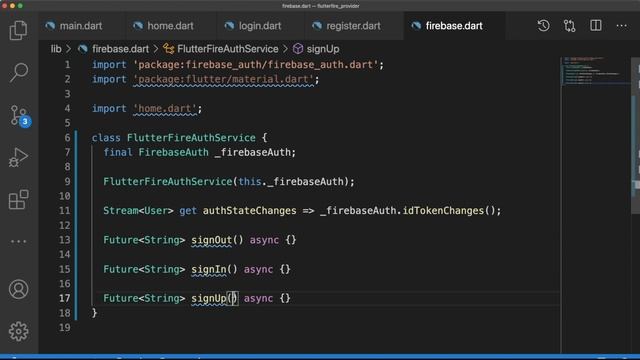Open FlutterFireAuthService breadcrumb item
640x360 pixels.
[x=227, y=49]
